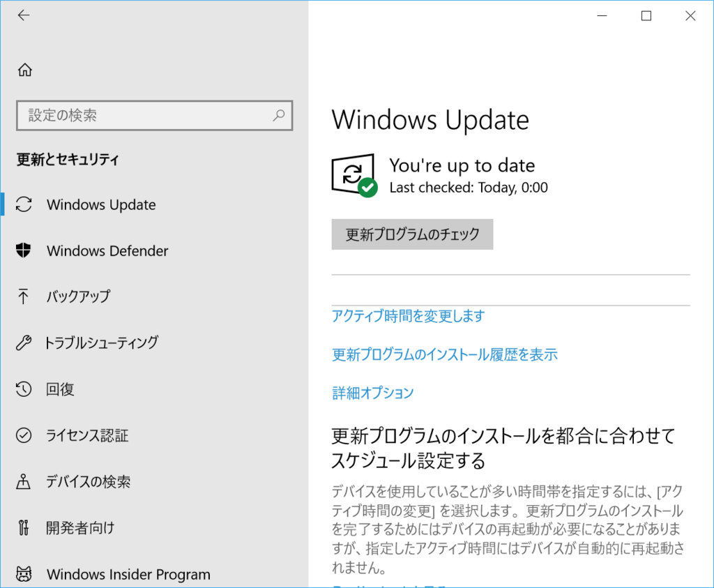Go to Settings home via house icon

[x=24, y=70]
